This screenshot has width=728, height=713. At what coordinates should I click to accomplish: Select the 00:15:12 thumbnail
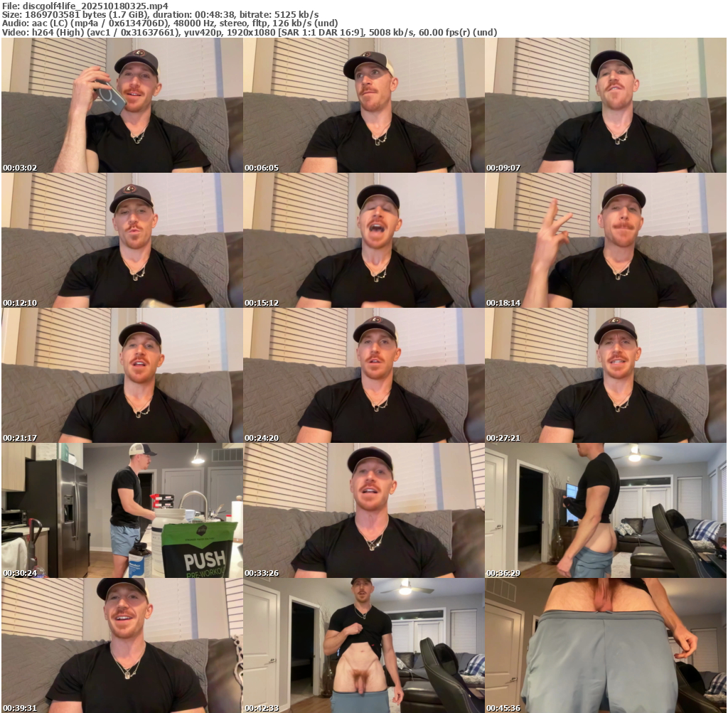(x=363, y=240)
